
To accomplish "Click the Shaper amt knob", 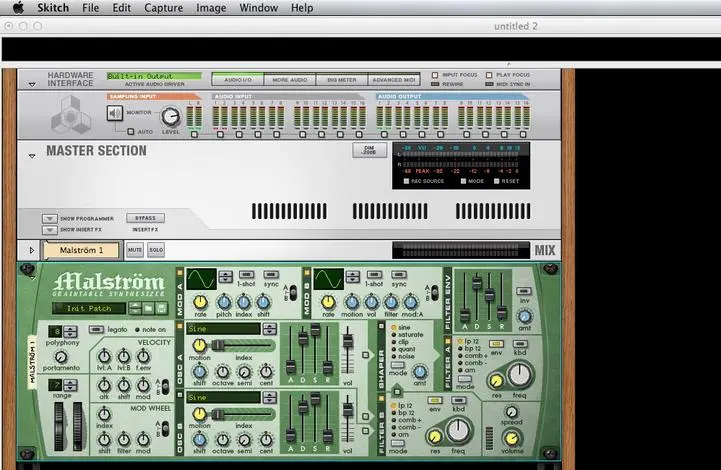I will pos(420,372).
